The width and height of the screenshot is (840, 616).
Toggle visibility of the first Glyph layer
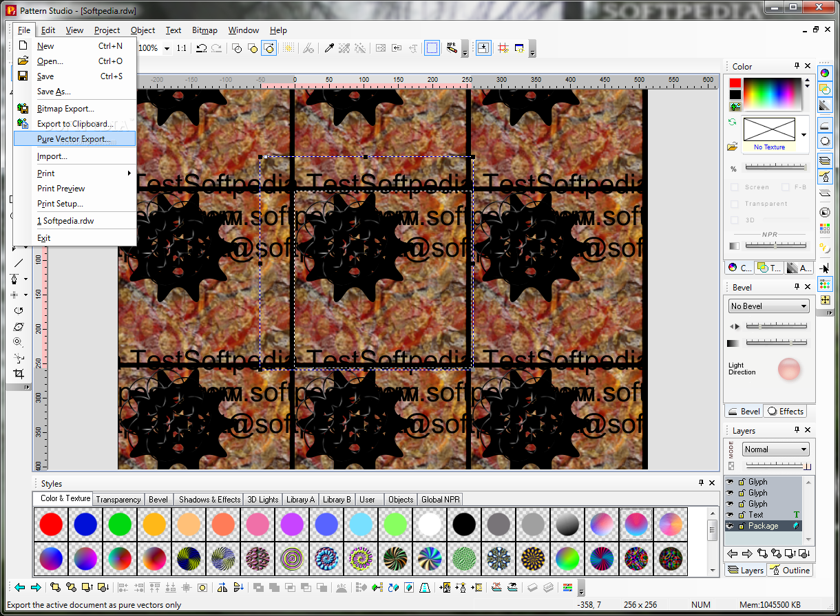point(731,482)
